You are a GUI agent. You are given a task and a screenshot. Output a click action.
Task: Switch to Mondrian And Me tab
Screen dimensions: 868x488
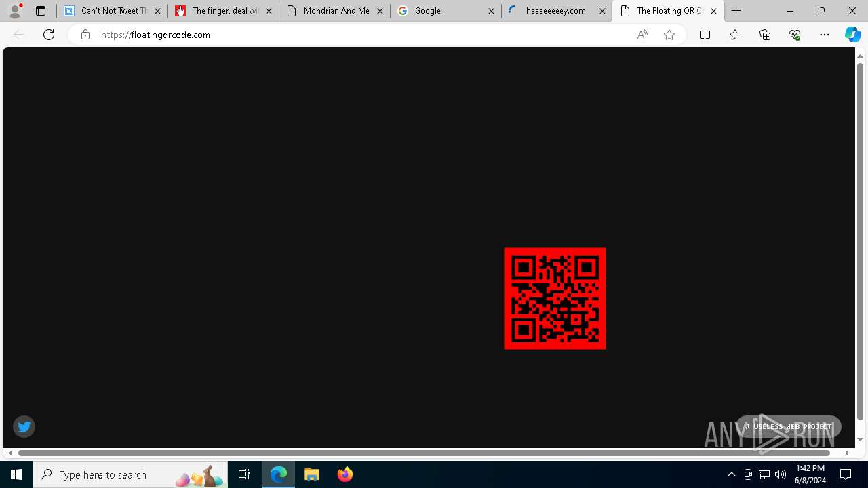[x=335, y=11]
